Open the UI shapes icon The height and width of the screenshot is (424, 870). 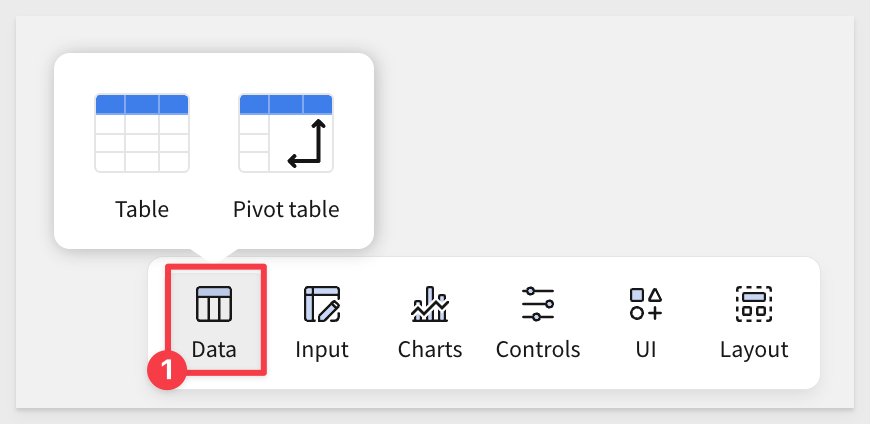click(x=646, y=304)
